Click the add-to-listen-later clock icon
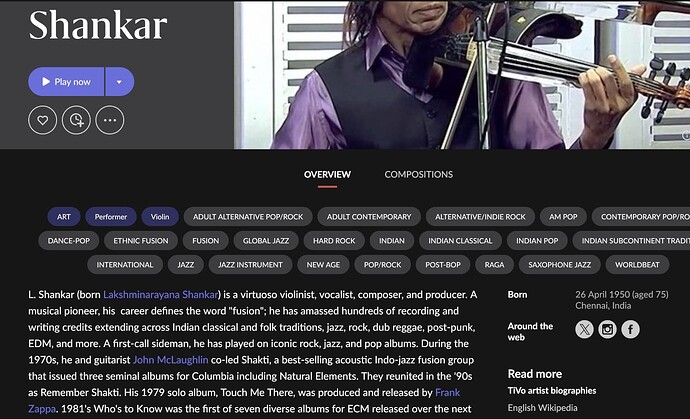The image size is (690, 419). pyautogui.click(x=76, y=120)
